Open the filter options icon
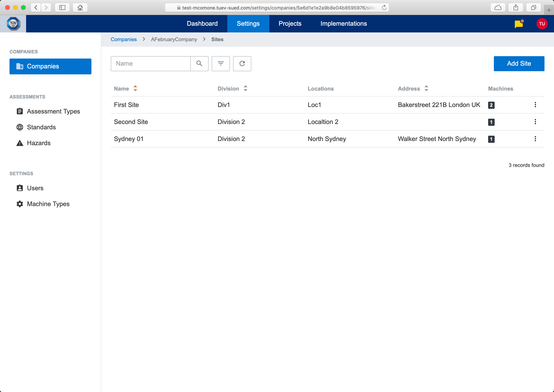Viewport: 554px width, 392px height. click(x=220, y=63)
